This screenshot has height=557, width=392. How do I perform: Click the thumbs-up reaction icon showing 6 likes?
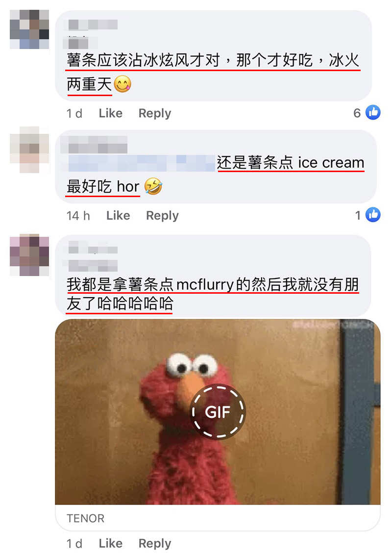click(x=373, y=113)
